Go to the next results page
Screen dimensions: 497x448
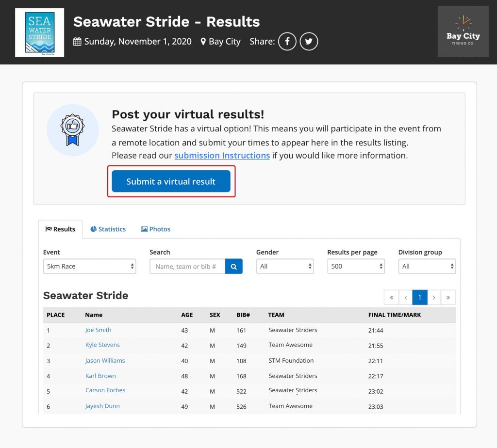click(434, 297)
